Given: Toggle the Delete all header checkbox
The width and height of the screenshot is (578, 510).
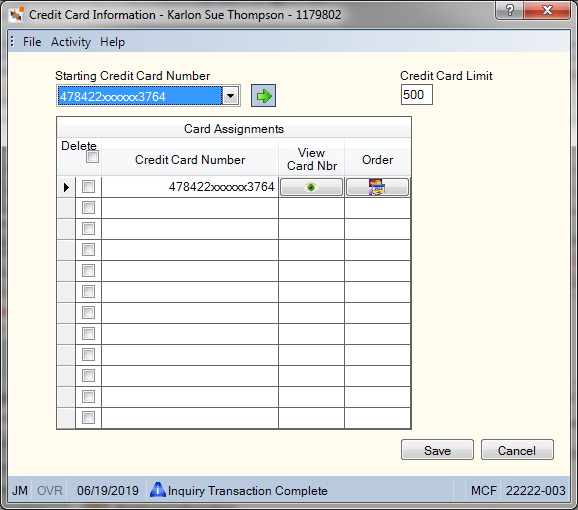Looking at the screenshot, I should click(92, 157).
